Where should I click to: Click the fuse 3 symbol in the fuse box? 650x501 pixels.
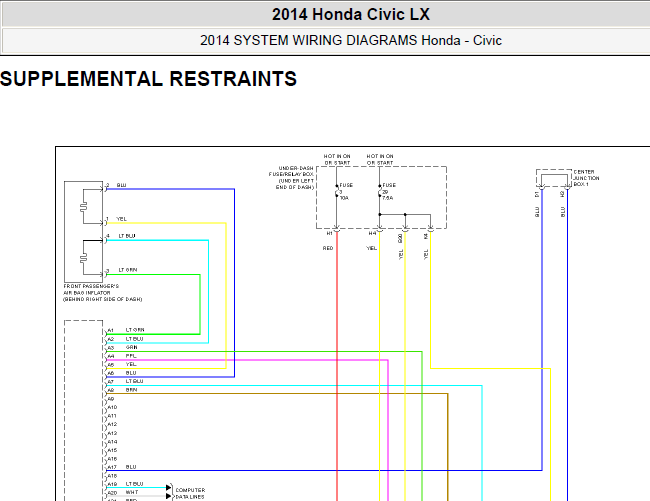(337, 191)
